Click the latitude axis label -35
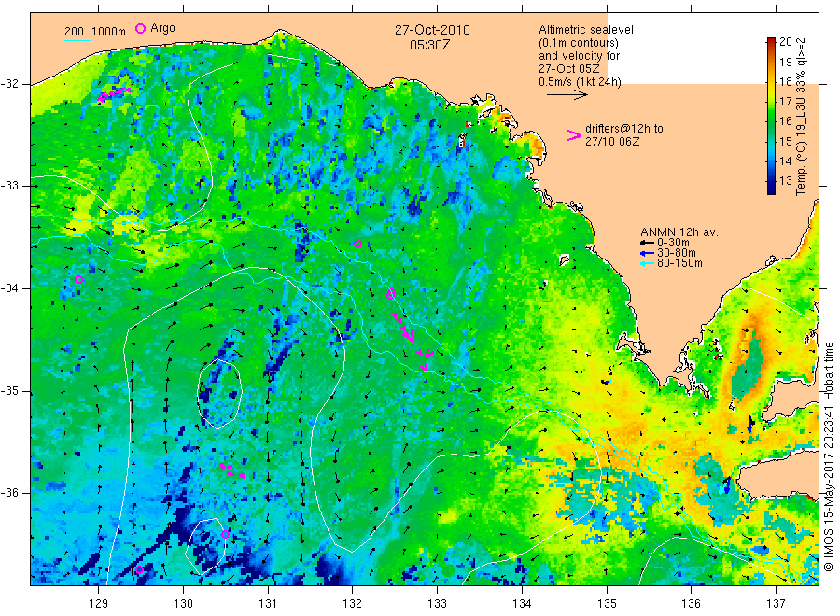 (10, 391)
